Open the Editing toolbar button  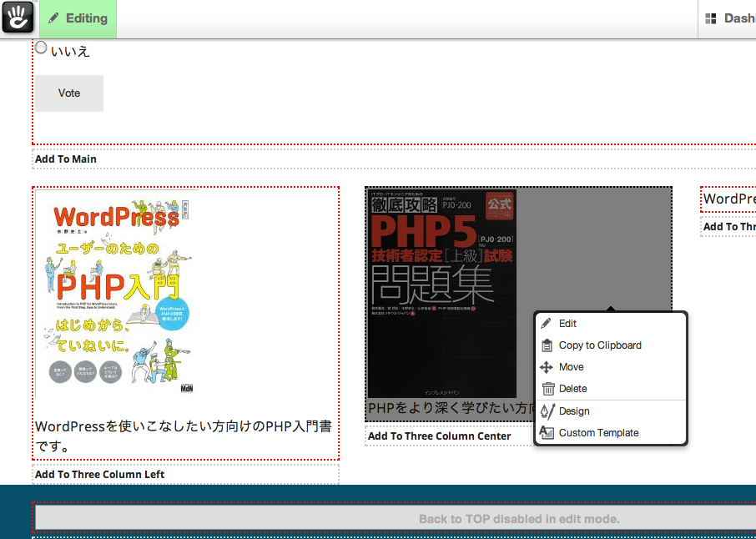coord(78,18)
